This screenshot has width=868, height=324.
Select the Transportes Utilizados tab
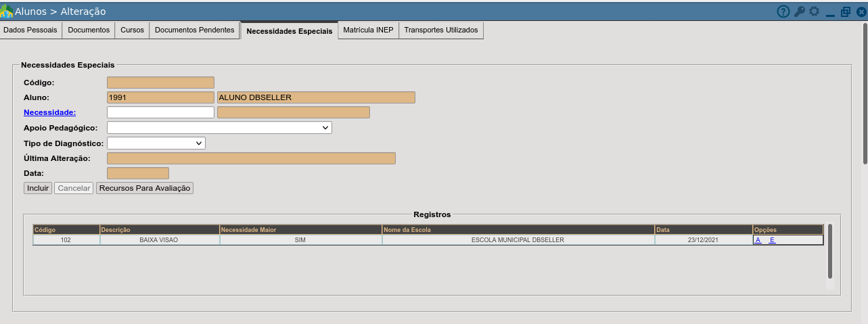point(440,30)
